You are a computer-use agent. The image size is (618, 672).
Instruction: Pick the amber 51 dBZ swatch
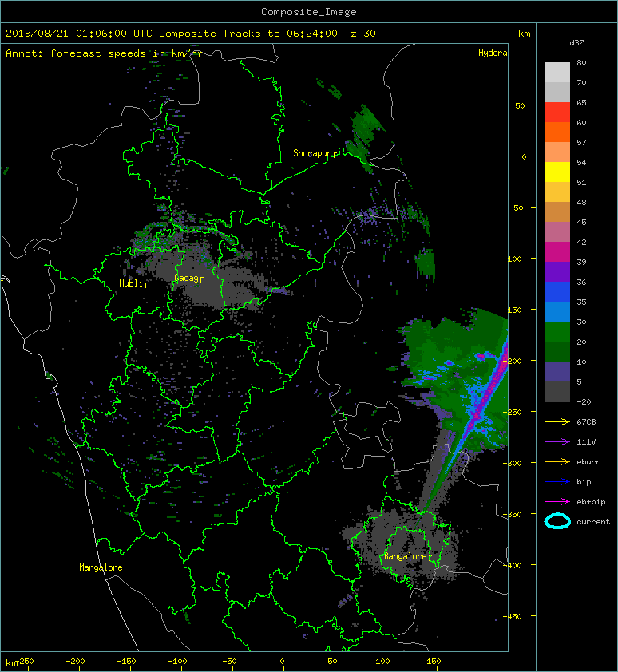(x=557, y=192)
